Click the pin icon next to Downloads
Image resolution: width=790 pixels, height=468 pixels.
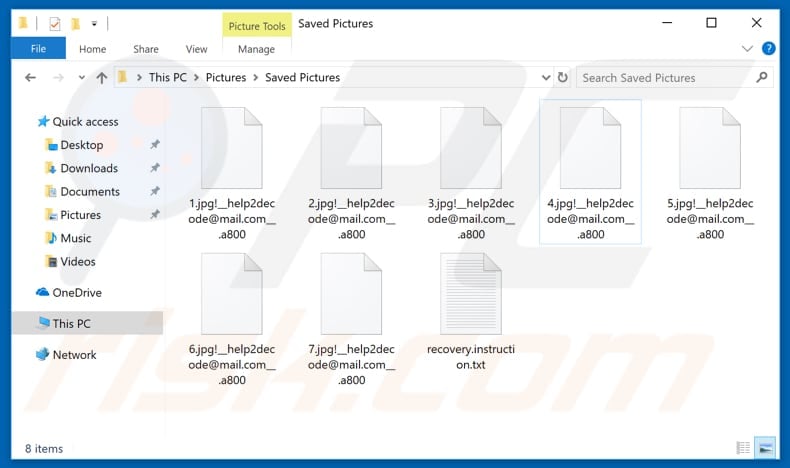click(155, 168)
